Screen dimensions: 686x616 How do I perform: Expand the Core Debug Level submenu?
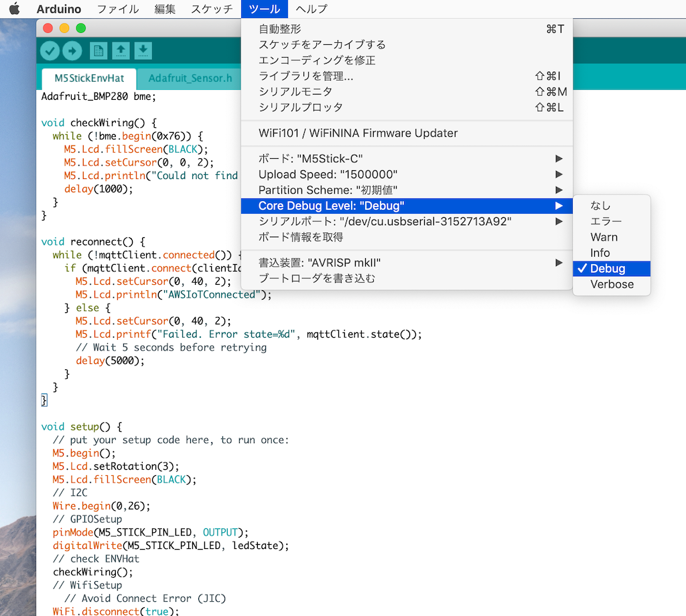407,206
